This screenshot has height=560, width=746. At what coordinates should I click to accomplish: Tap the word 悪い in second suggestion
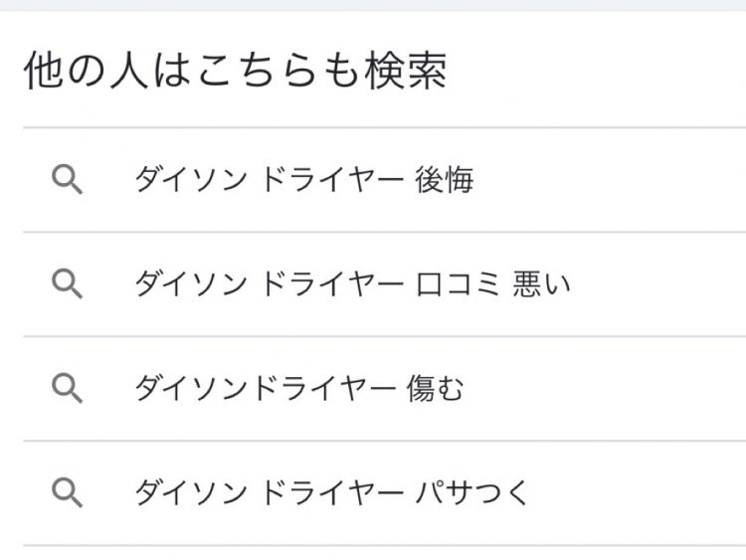(541, 284)
